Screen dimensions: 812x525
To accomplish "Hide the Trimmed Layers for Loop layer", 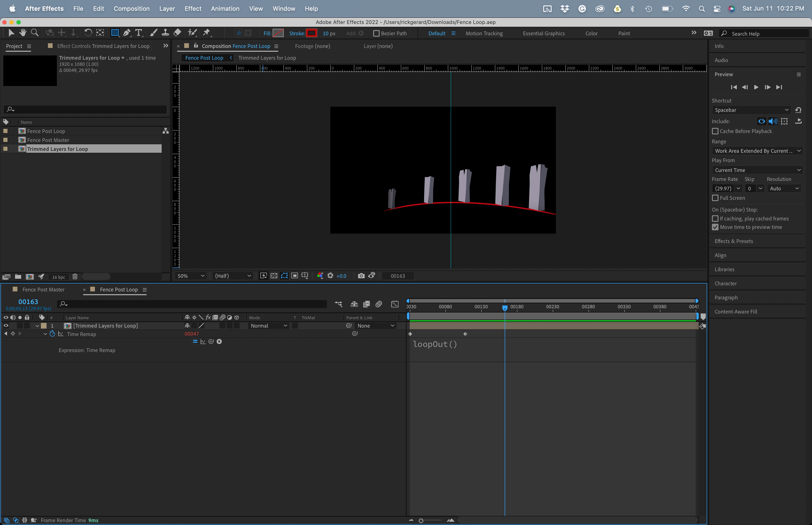I will tap(6, 326).
